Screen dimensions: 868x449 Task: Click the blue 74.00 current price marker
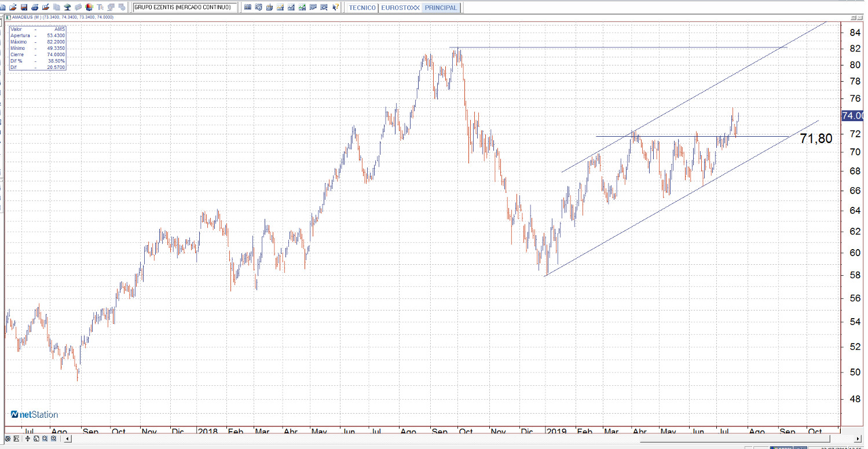click(x=852, y=116)
